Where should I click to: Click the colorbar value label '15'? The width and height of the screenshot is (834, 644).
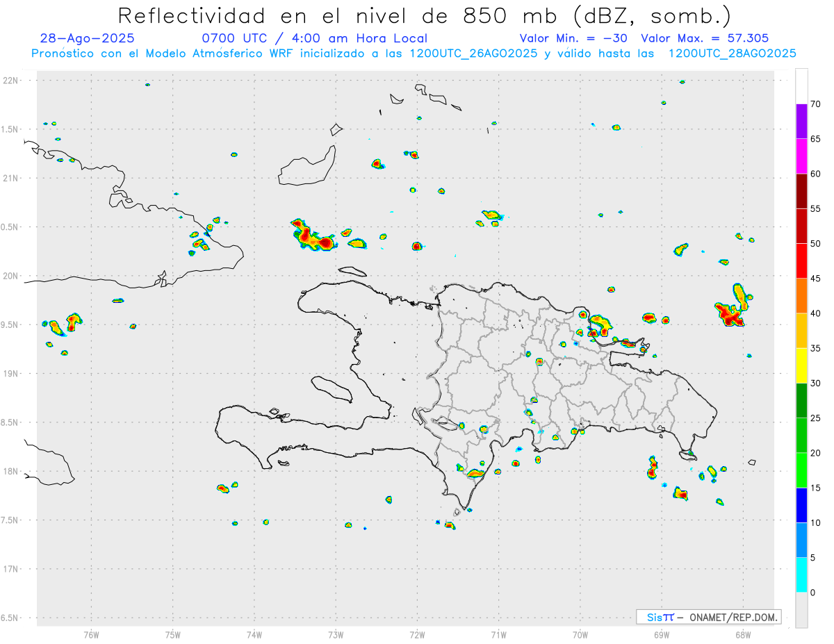[x=815, y=488]
